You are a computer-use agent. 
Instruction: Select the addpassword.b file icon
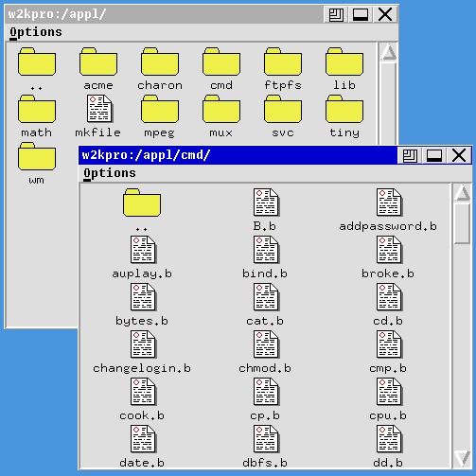(x=389, y=203)
